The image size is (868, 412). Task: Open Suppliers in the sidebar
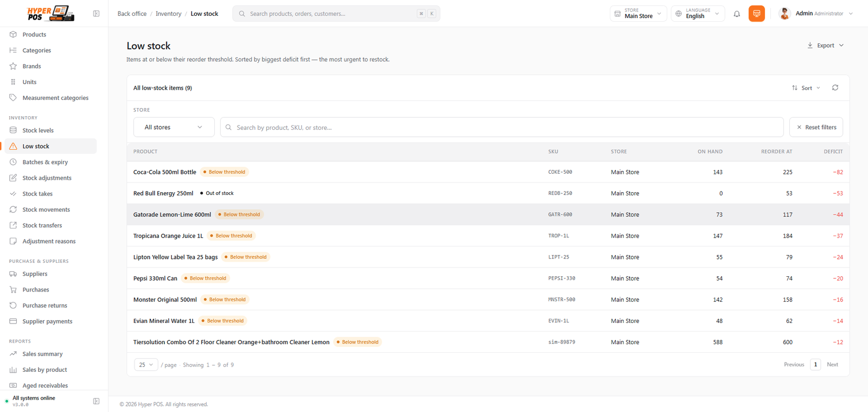pyautogui.click(x=35, y=274)
